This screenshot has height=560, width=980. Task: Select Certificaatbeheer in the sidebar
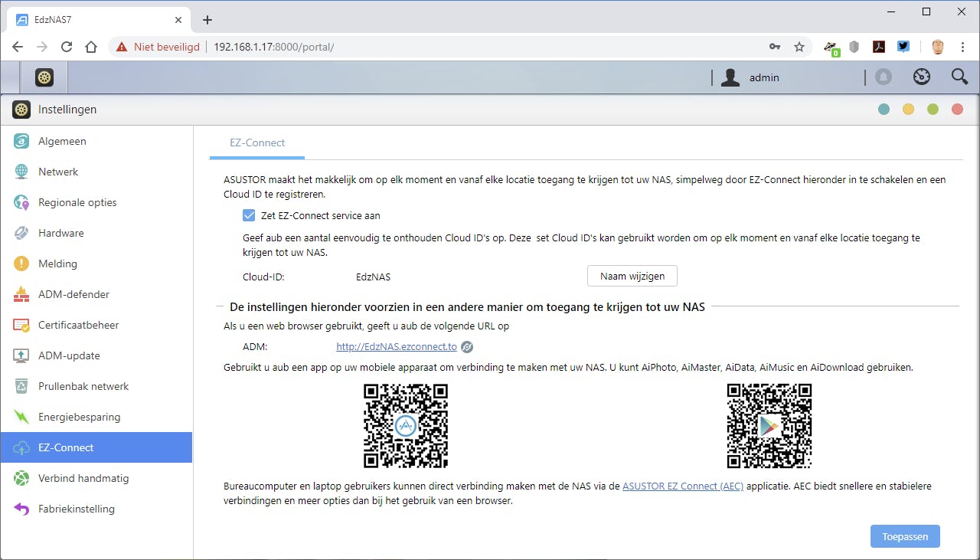(x=96, y=325)
